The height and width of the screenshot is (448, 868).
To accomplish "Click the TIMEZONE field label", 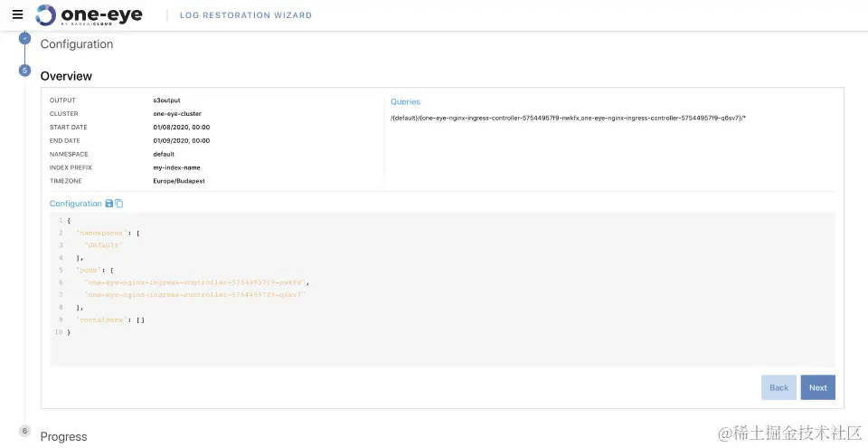I will click(66, 181).
